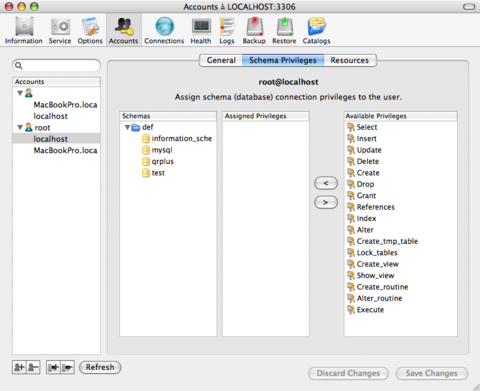
Task: Click the add user account icon button
Action: point(19,367)
